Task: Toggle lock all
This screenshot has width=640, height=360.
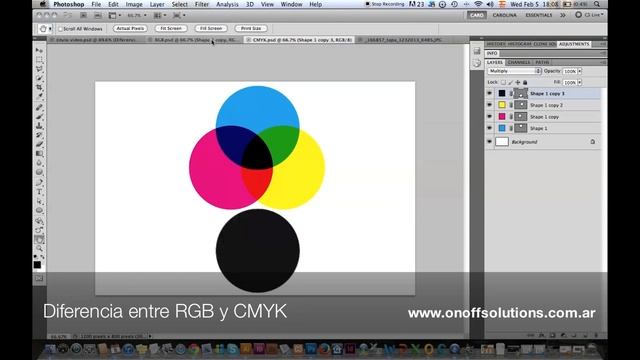Action: tap(525, 82)
